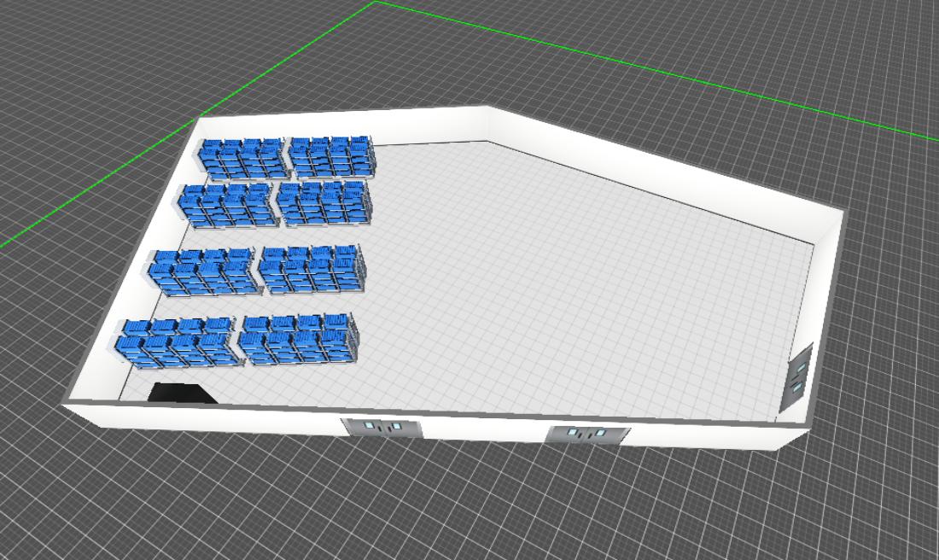Pick the third-row left rack cluster

(205, 271)
